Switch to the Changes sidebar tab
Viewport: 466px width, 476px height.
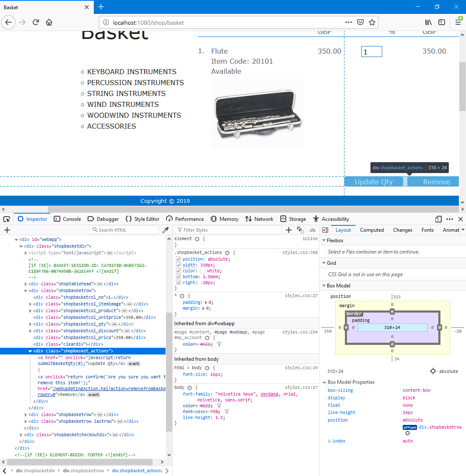click(403, 230)
